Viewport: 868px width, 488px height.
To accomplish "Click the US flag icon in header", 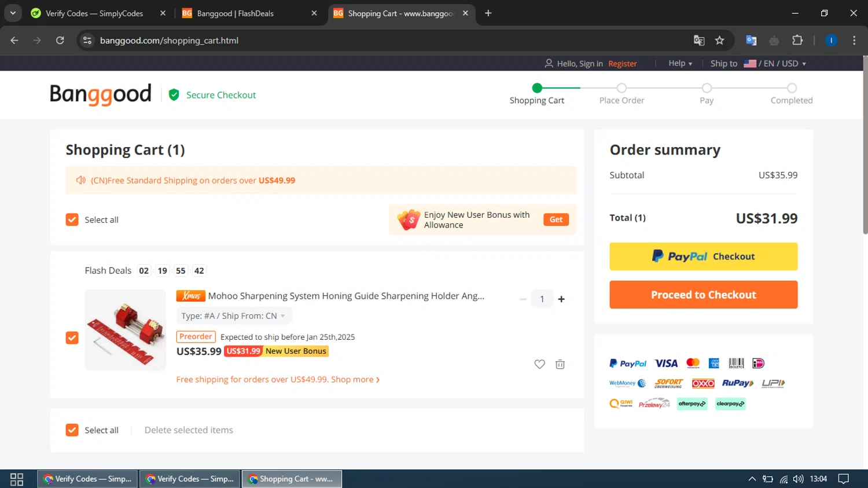I will click(x=750, y=64).
